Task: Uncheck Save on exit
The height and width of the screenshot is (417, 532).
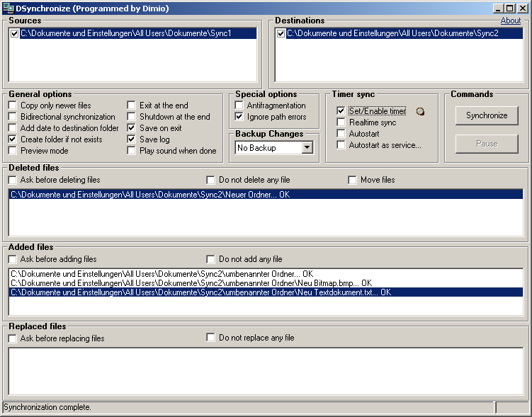Action: 131,128
